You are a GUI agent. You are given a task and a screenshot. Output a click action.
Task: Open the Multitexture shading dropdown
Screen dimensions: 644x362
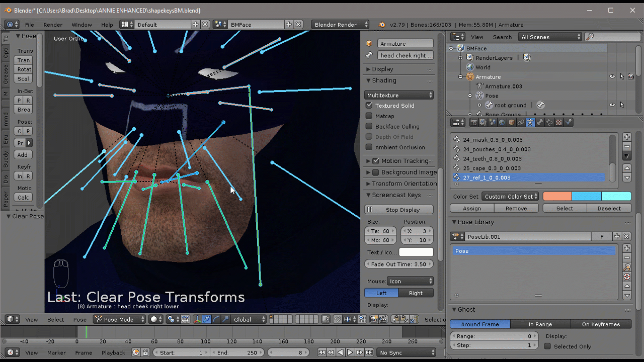pyautogui.click(x=399, y=95)
